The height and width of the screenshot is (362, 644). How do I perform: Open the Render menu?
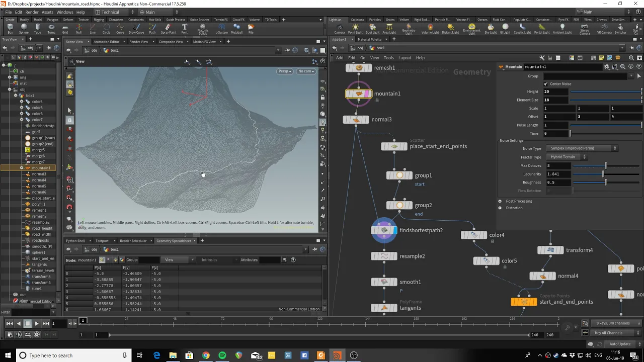pyautogui.click(x=32, y=12)
